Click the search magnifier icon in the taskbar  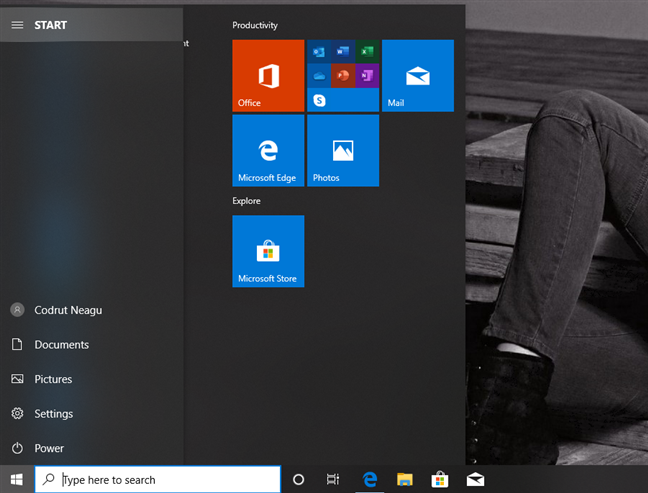(49, 479)
